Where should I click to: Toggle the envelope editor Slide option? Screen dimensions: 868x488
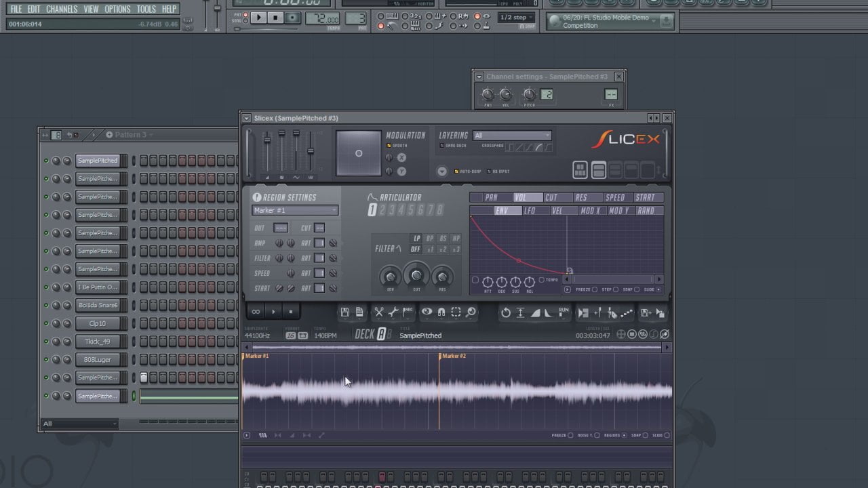coord(658,289)
